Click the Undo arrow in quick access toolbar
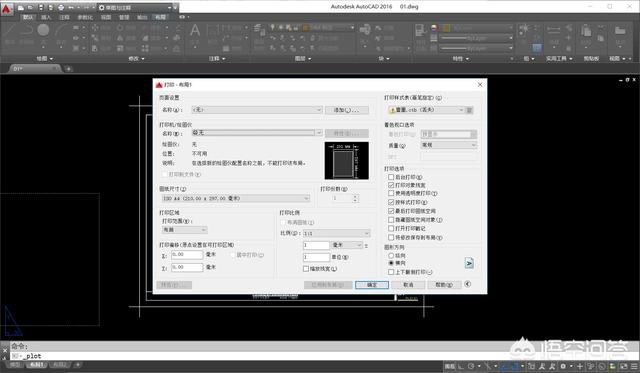The image size is (640, 373). (71, 8)
